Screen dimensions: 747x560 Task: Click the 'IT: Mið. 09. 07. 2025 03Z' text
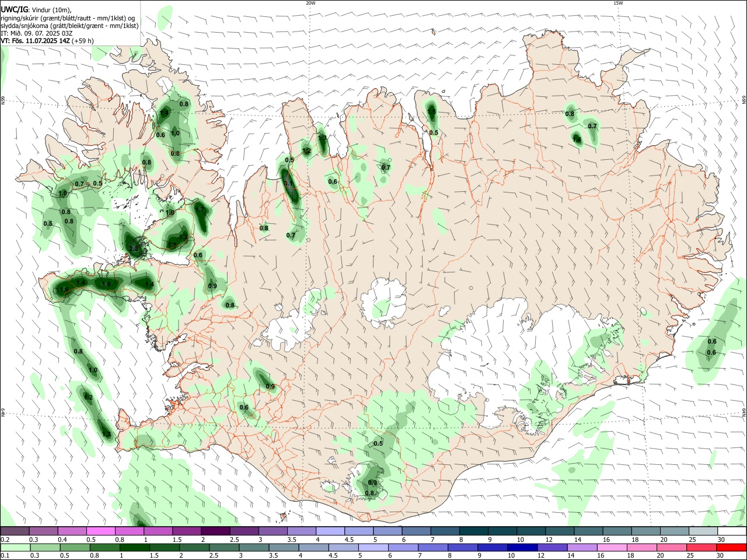click(x=36, y=33)
